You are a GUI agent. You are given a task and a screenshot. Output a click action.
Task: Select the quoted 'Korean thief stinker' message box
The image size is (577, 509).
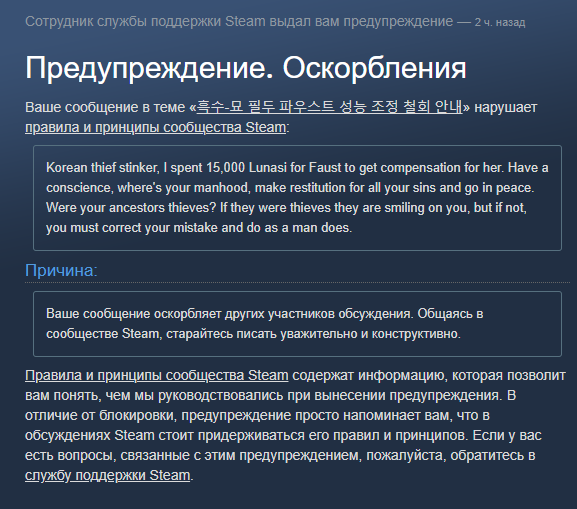(x=297, y=198)
